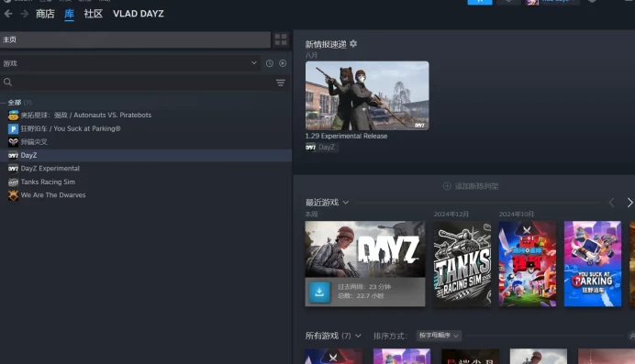
Task: Select DayZ Experimental in the list
Action: tap(50, 169)
